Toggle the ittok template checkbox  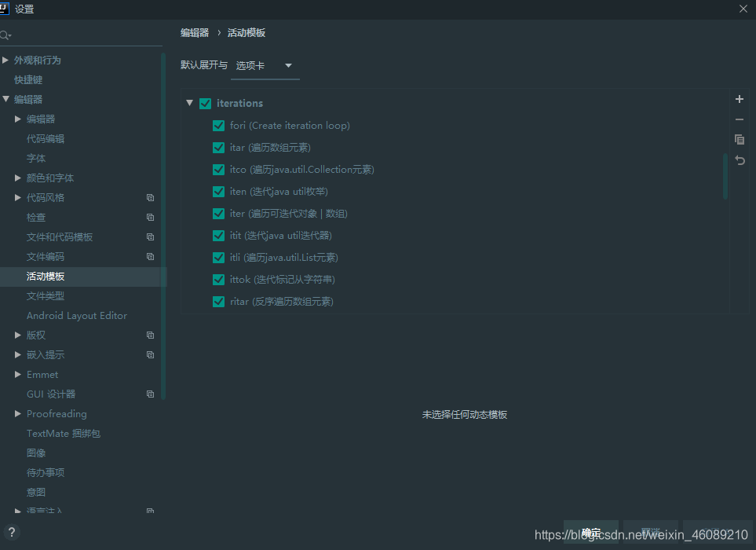[x=218, y=280]
